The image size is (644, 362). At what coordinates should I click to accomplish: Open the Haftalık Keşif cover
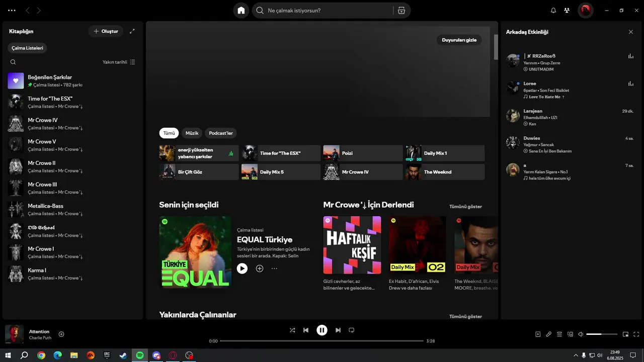352,245
